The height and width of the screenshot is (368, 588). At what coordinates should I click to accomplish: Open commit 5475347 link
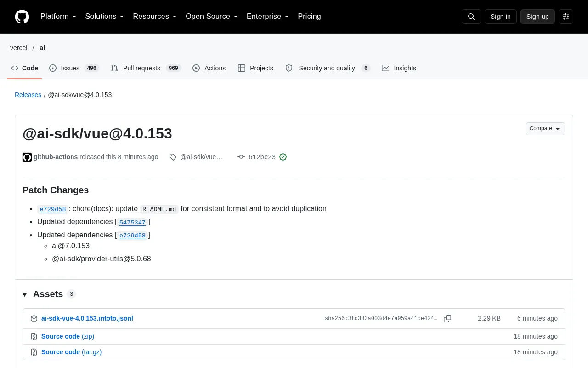[132, 222]
